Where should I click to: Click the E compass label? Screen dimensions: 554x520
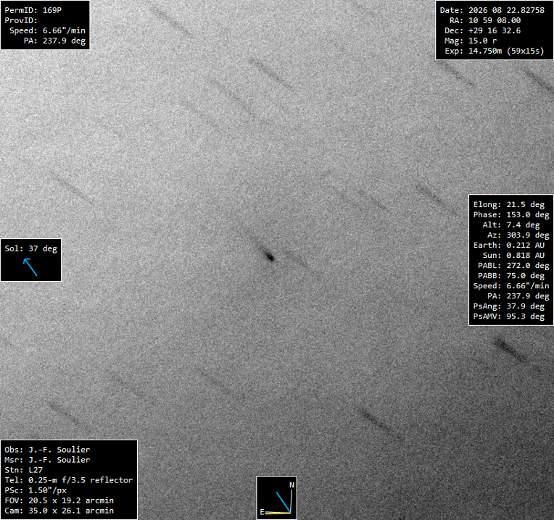(x=262, y=512)
